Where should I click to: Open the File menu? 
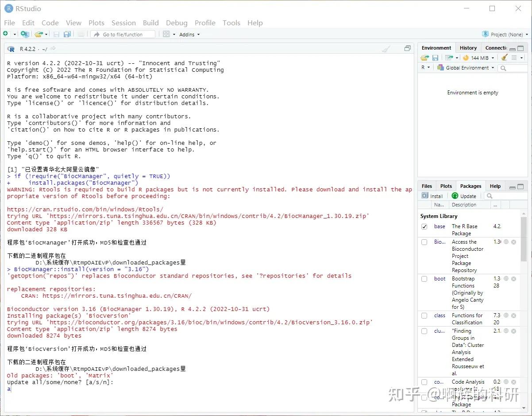pos(9,23)
